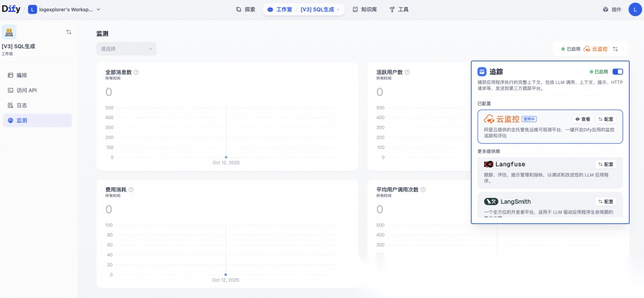
Task: Click 配置 on the 云监控 card
Action: tap(606, 119)
